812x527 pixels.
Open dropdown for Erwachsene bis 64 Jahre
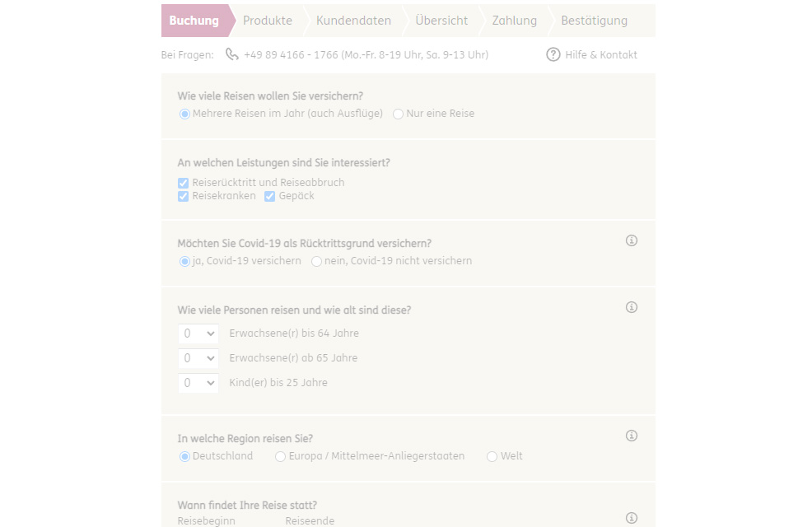pos(198,333)
